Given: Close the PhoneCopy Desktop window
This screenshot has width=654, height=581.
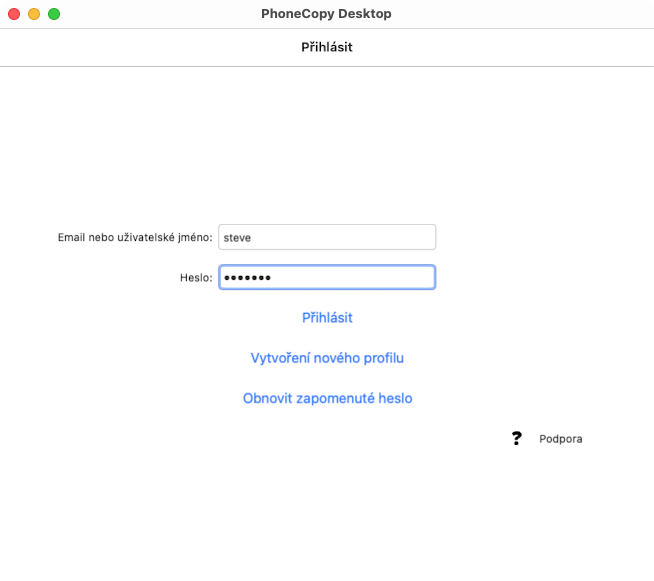Looking at the screenshot, I should point(14,14).
